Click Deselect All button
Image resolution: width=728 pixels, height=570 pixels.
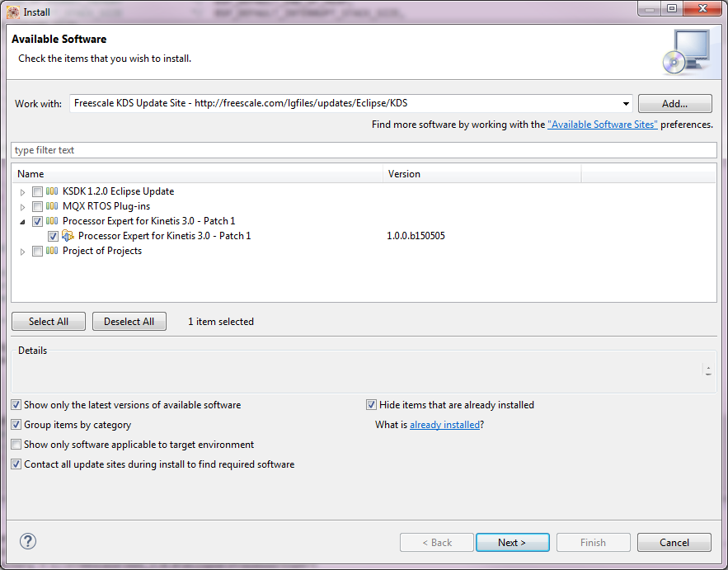coord(129,322)
